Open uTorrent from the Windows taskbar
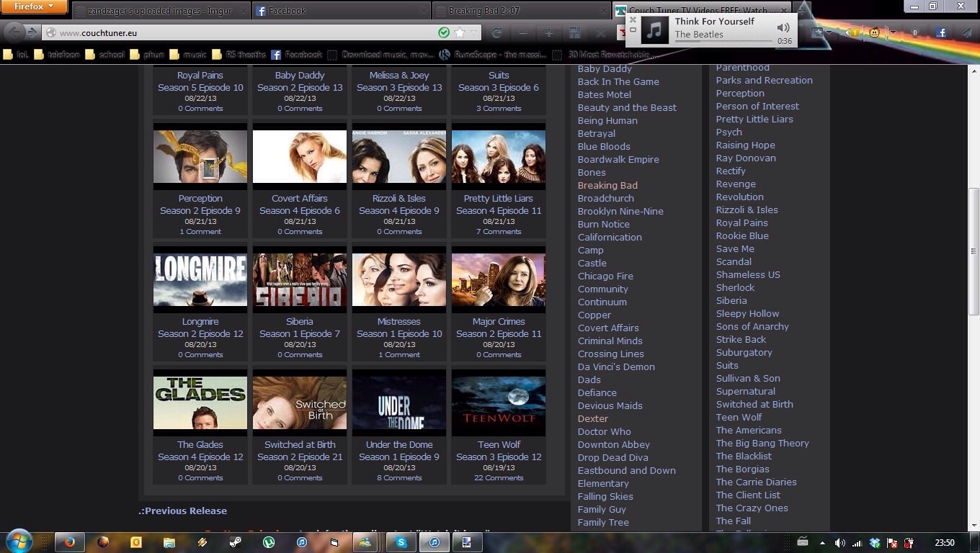Image resolution: width=980 pixels, height=553 pixels. 269,542
